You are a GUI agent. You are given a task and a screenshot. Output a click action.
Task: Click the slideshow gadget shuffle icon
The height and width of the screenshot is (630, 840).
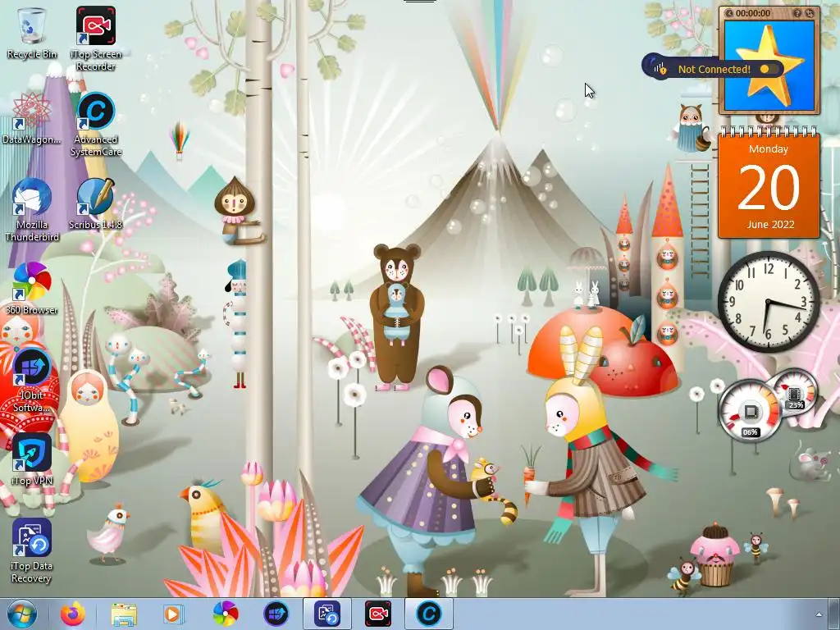[x=809, y=13]
